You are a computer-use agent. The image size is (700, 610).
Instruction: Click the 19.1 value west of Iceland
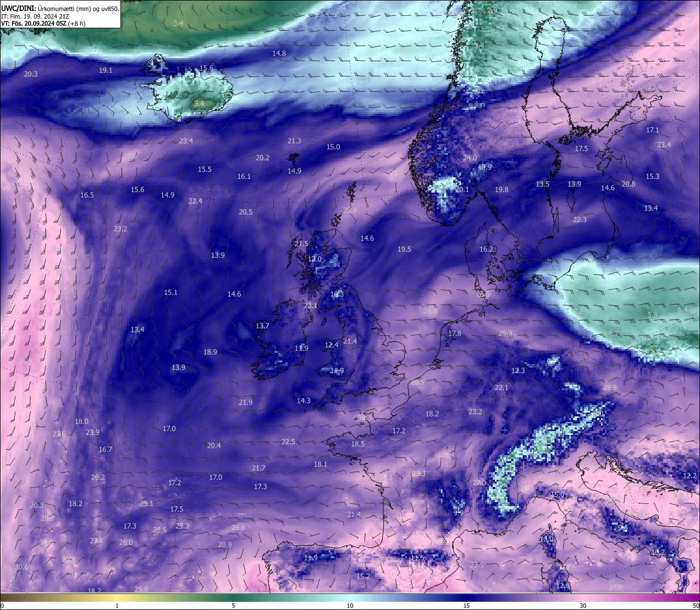coord(106,71)
